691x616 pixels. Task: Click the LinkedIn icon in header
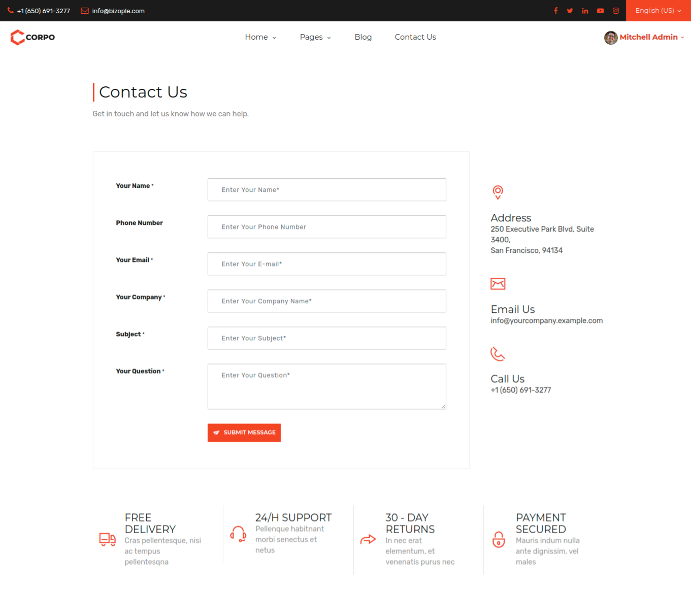point(585,11)
